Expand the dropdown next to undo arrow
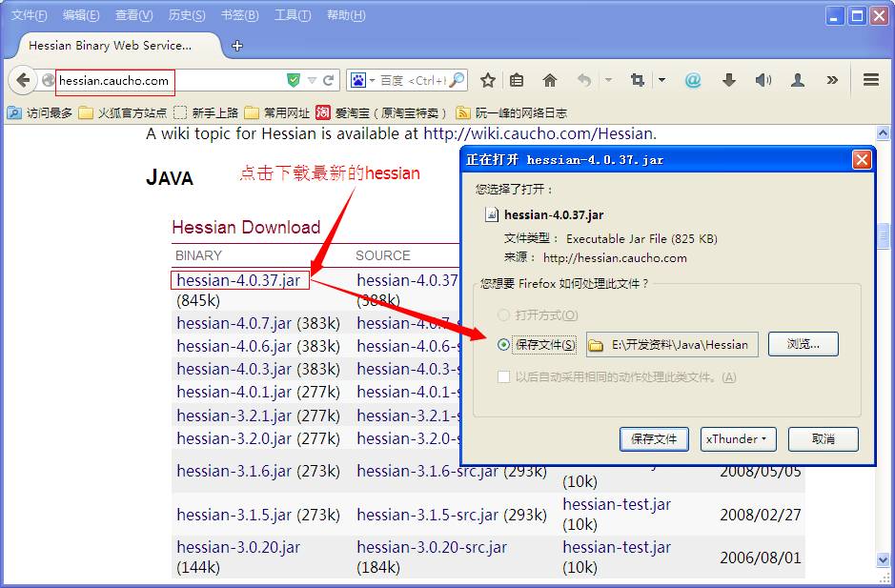895x588 pixels. pos(608,80)
